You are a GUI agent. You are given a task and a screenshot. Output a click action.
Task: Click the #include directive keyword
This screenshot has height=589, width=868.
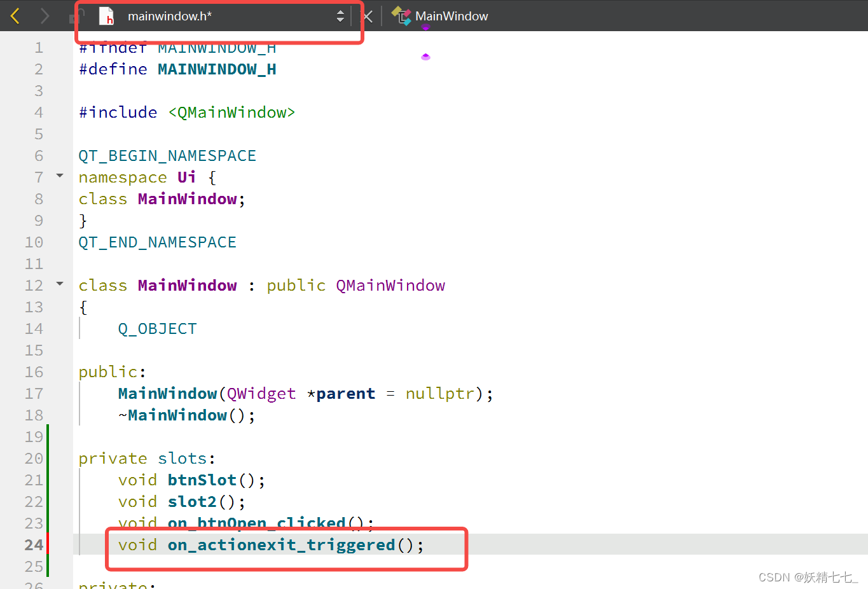pos(118,113)
